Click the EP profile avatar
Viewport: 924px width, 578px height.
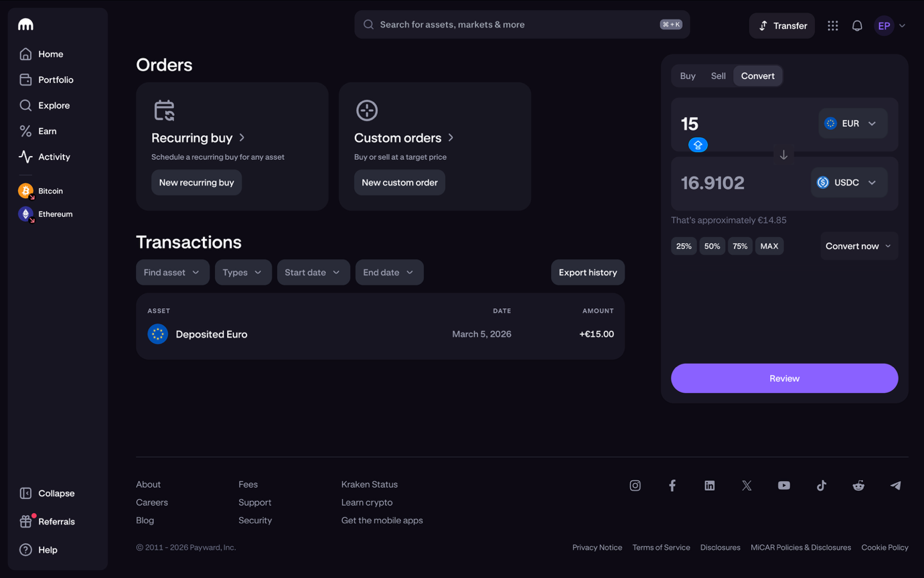884,25
